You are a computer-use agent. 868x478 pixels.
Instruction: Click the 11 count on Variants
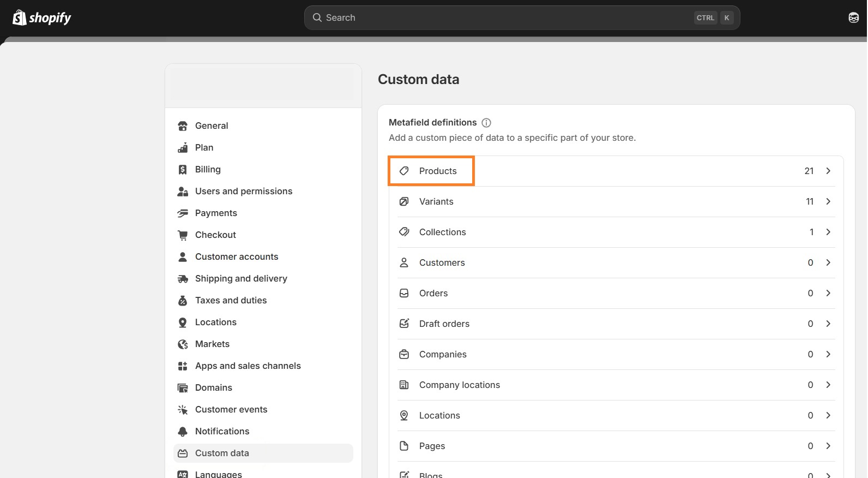810,201
